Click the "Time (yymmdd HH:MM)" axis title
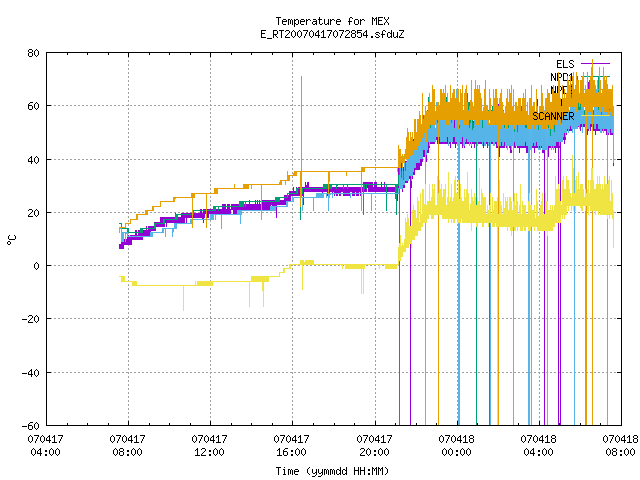 click(x=332, y=471)
